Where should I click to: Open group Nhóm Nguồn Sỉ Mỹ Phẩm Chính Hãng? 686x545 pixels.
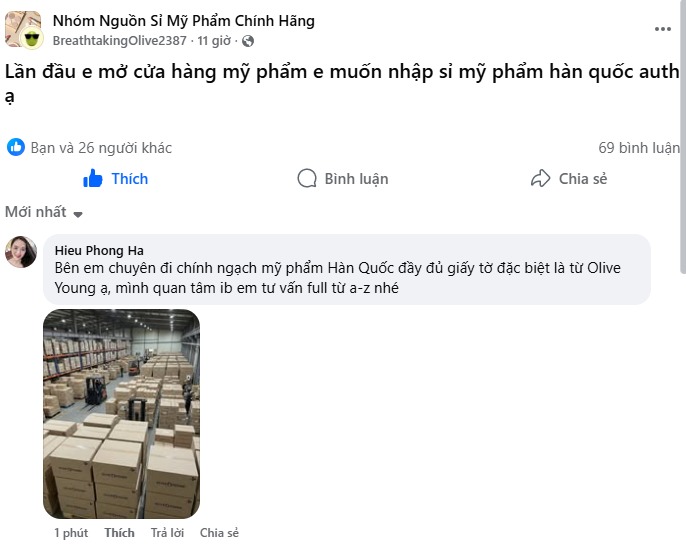pos(184,21)
